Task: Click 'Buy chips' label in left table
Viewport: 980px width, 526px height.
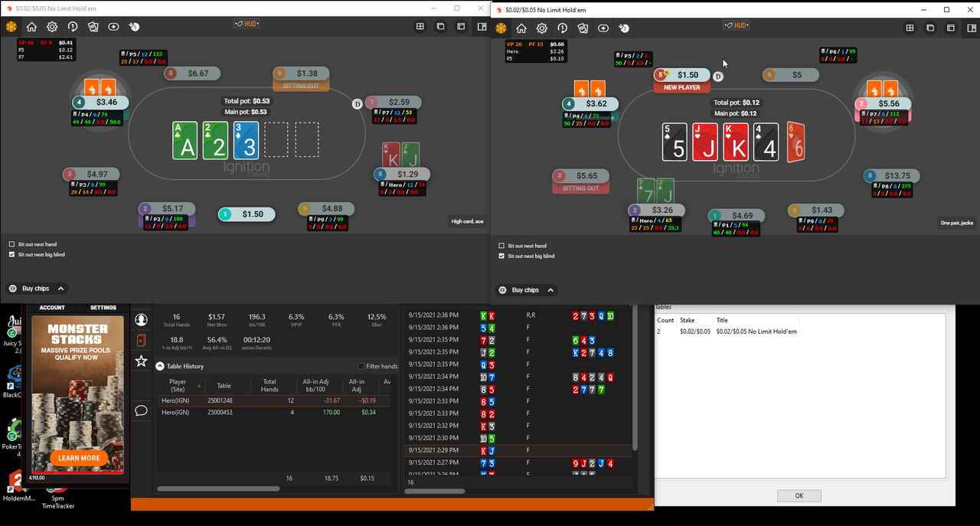Action: pos(35,289)
